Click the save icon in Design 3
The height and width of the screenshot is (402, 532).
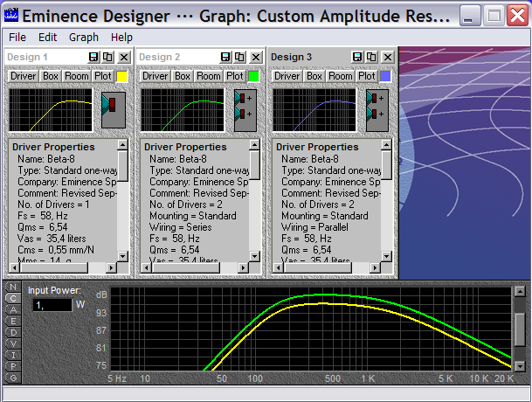click(358, 57)
